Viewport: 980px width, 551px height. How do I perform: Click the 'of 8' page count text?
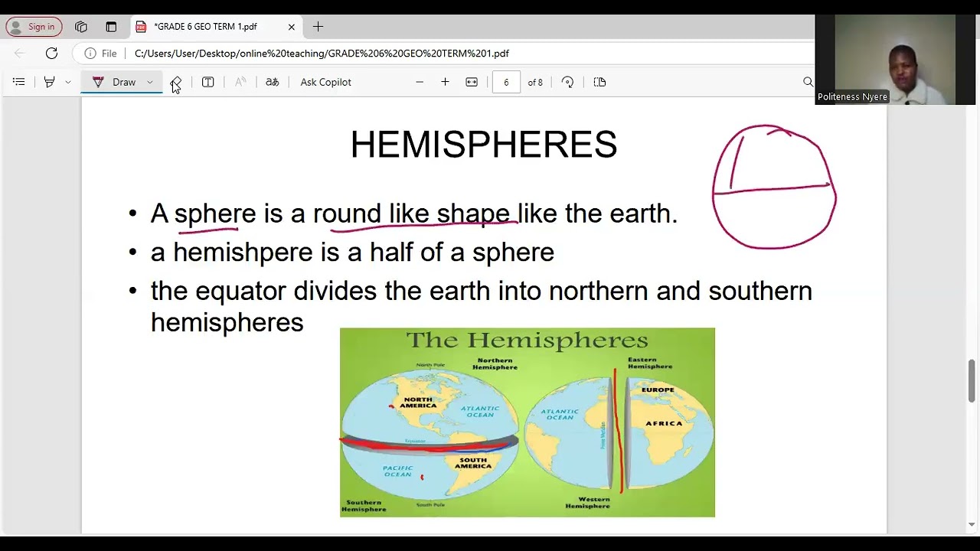coord(535,82)
